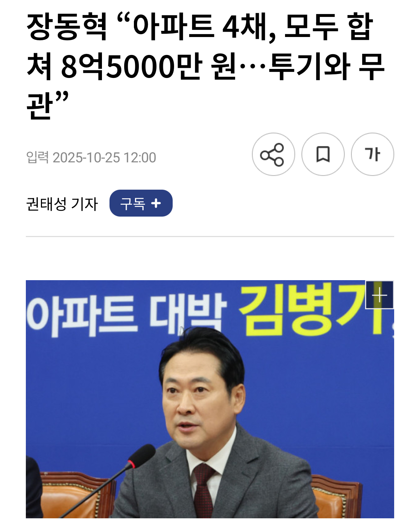Expand photo with the plus icon
Screen dimensions: 420x528
(x=379, y=295)
